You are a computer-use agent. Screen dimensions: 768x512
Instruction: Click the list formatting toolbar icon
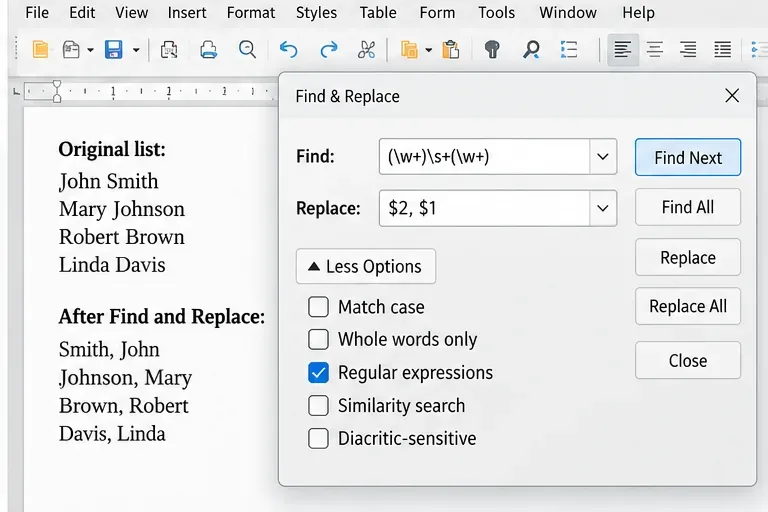pyautogui.click(x=569, y=50)
